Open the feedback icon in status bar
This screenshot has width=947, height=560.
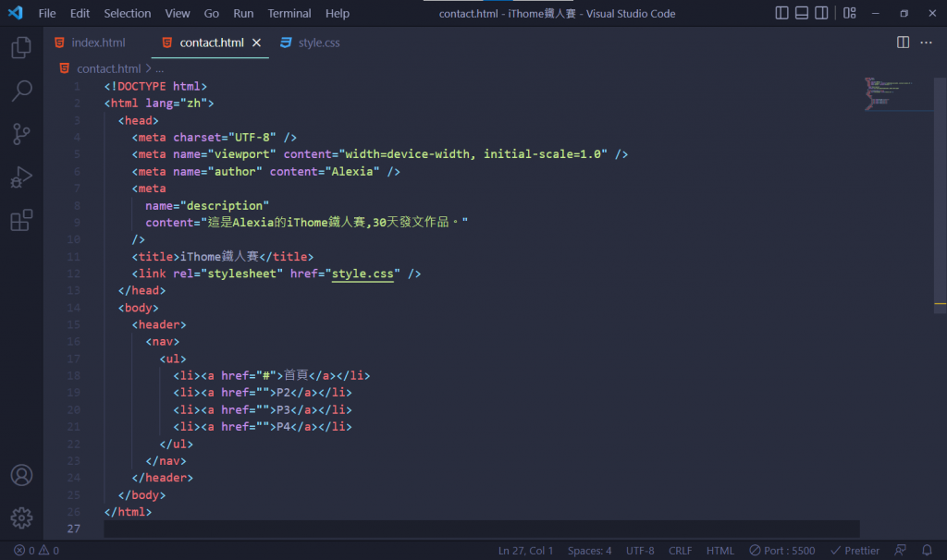point(901,551)
